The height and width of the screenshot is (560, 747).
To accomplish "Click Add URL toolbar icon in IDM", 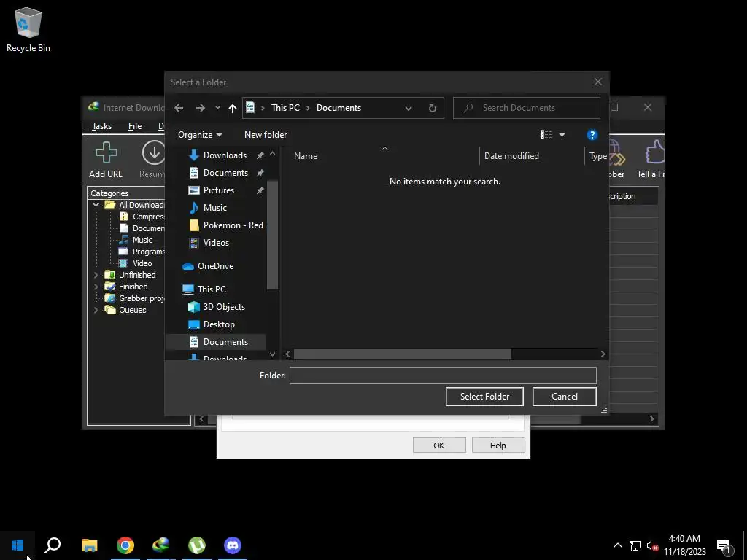I will pos(106,160).
